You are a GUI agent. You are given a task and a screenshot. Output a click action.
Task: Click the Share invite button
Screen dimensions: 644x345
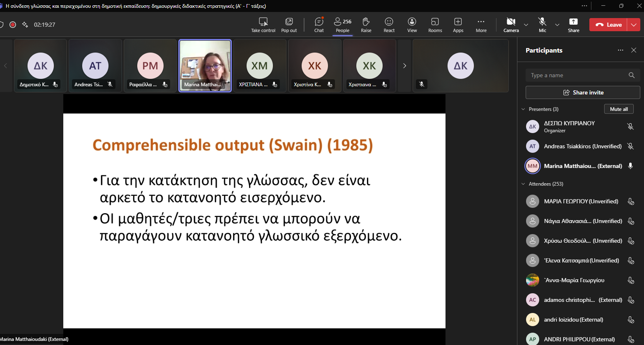click(x=583, y=92)
